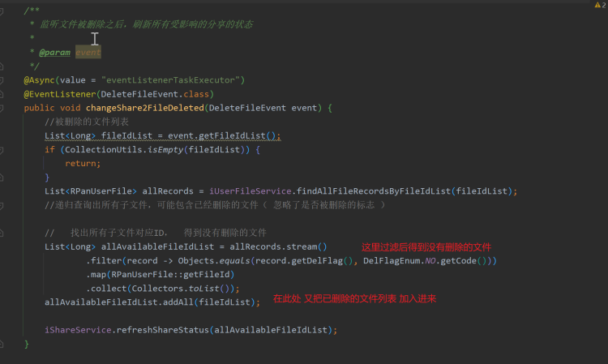This screenshot has width=608, height=364.
Task: Click the @EventListener annotation
Action: (60, 94)
